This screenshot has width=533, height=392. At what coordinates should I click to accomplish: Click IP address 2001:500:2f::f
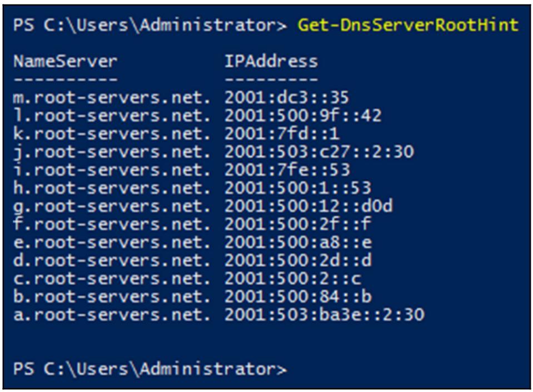click(x=297, y=225)
